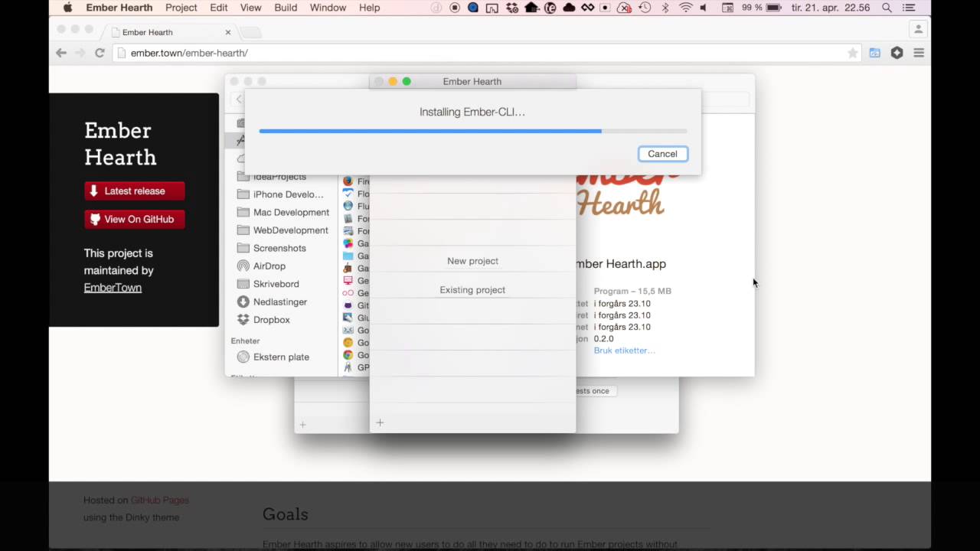Open the Help menu

369,8
